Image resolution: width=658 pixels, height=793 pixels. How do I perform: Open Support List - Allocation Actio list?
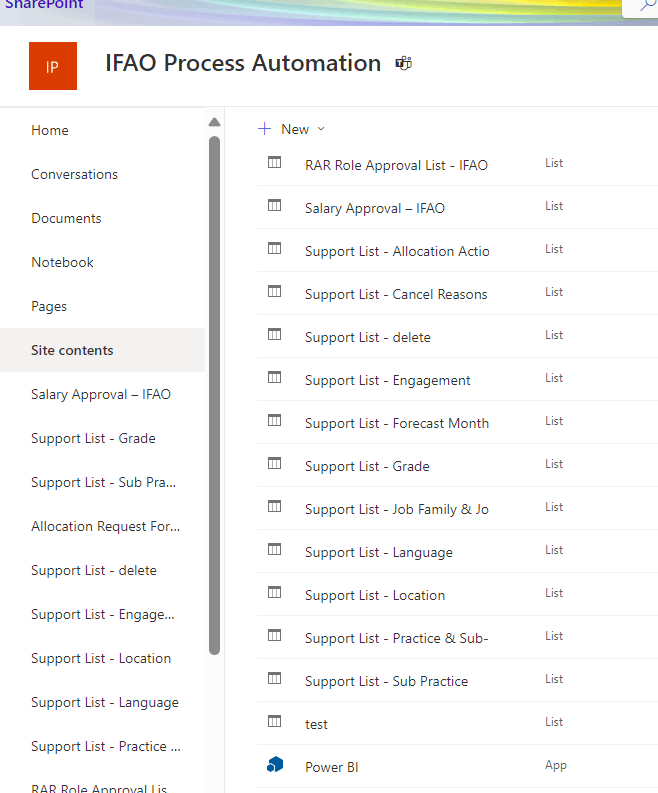(397, 251)
